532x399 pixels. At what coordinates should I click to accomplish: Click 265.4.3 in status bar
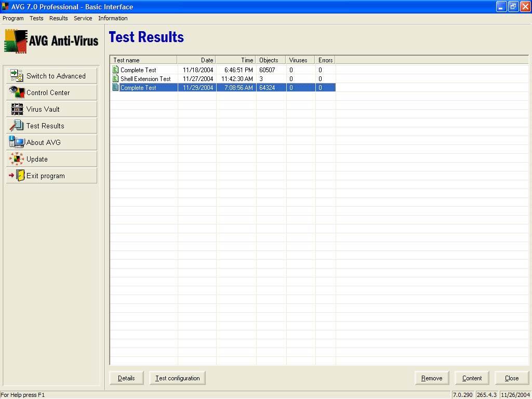486,395
